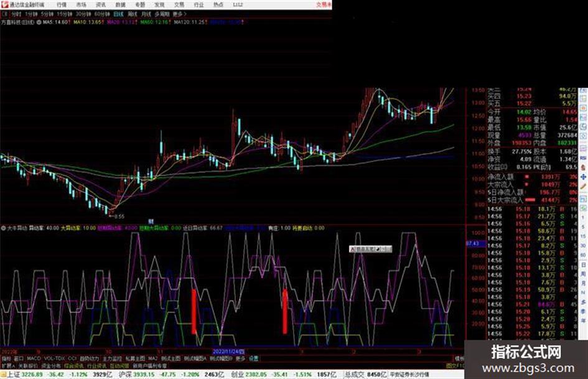Switch to the 30分钟 period
588x379 pixels.
tap(83, 14)
